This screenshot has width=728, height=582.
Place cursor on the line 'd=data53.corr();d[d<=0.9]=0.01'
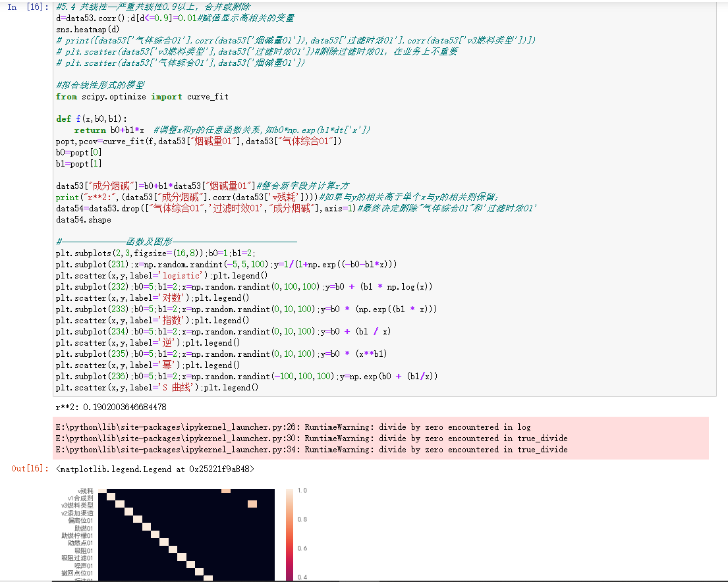click(x=175, y=18)
